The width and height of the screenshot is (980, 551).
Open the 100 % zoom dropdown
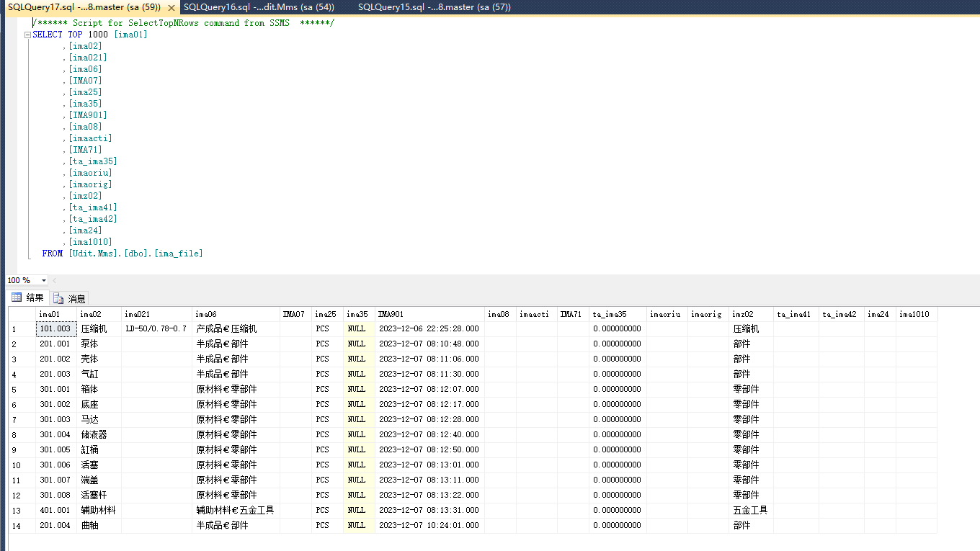point(44,280)
